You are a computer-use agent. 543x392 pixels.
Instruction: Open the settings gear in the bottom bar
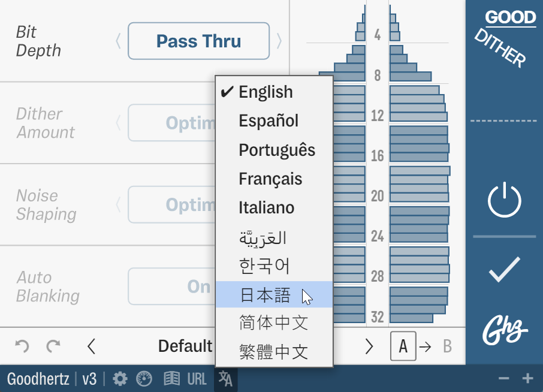click(120, 379)
